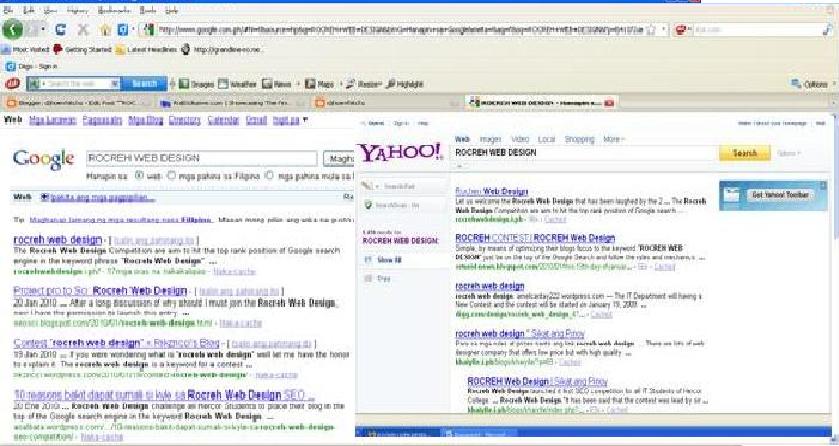Click the red search engine icon
The image size is (839, 446).
(x=680, y=30)
